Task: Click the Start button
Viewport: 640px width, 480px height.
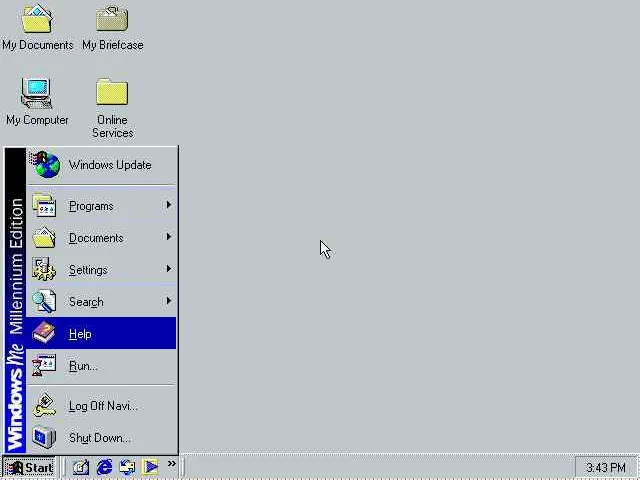Action: [x=29, y=467]
